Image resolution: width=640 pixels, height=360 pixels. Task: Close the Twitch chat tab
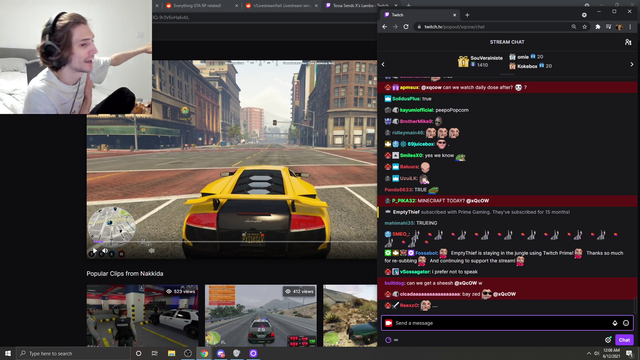(454, 15)
